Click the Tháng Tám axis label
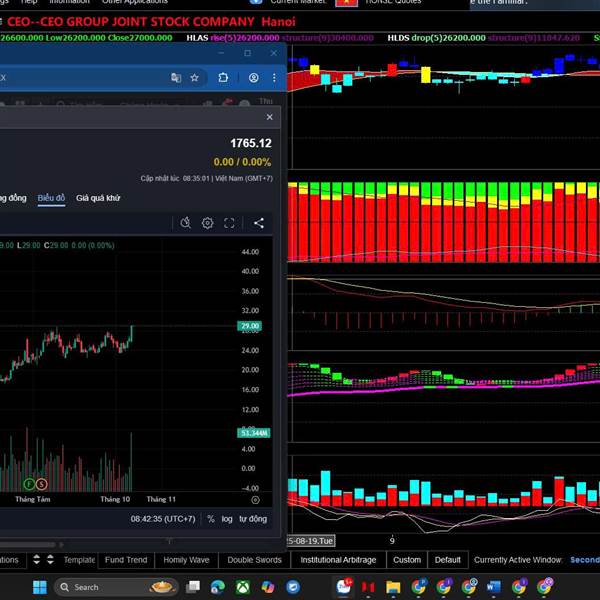 tap(33, 499)
